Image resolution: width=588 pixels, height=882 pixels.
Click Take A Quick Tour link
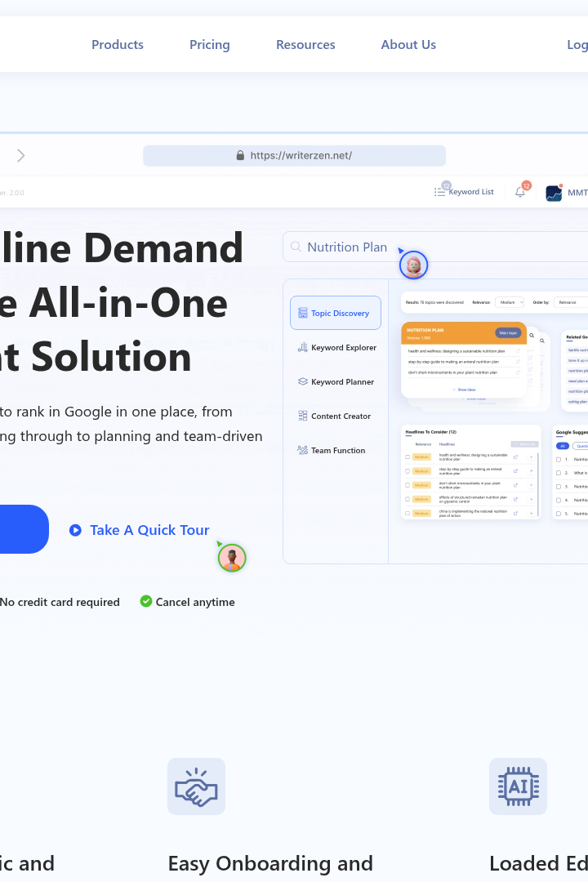(x=149, y=530)
